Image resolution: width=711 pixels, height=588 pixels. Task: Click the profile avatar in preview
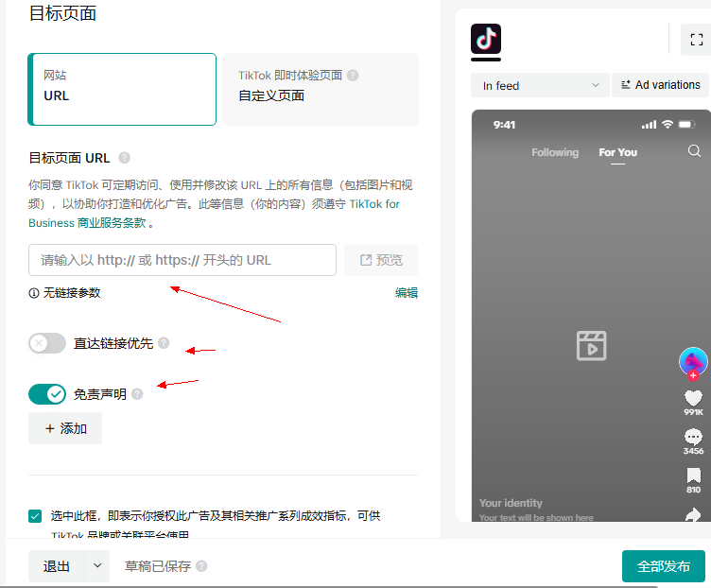click(x=693, y=361)
